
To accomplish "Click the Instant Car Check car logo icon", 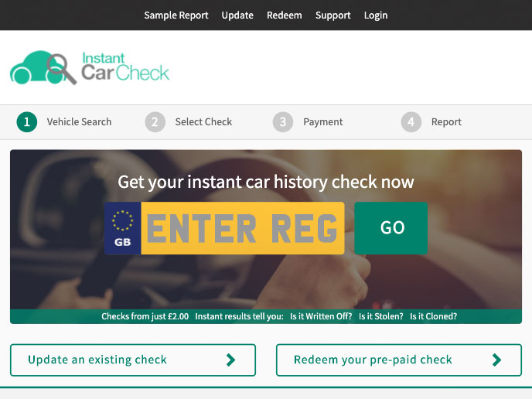I will click(43, 67).
